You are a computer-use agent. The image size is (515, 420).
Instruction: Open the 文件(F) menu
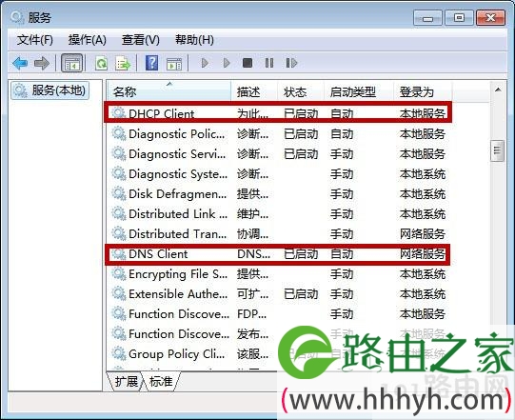coord(35,40)
